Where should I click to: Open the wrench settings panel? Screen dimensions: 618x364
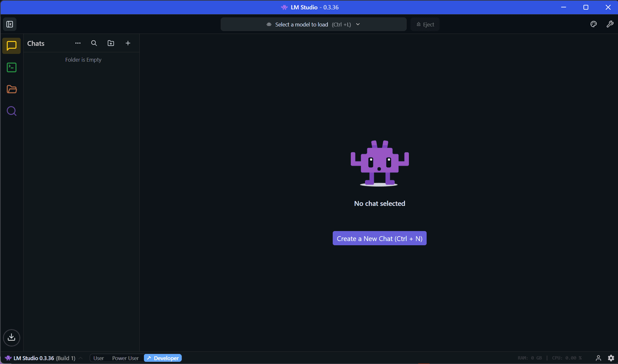point(610,24)
